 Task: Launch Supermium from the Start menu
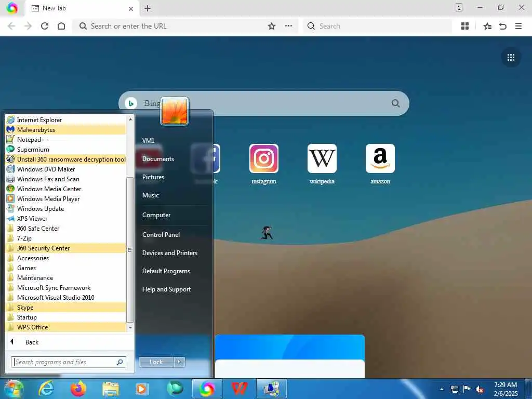[x=65, y=149]
